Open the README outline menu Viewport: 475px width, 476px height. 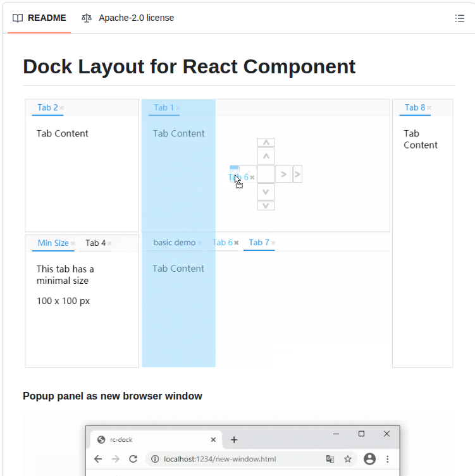click(460, 18)
